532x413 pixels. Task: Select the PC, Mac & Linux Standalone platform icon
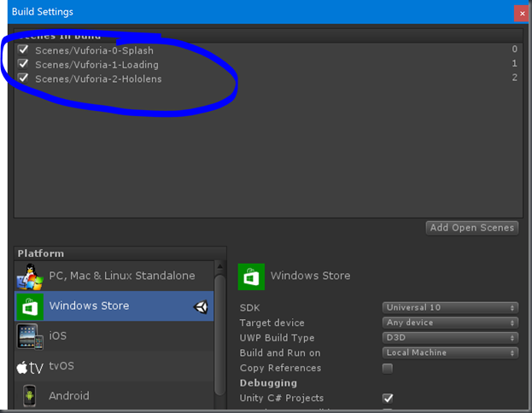30,276
